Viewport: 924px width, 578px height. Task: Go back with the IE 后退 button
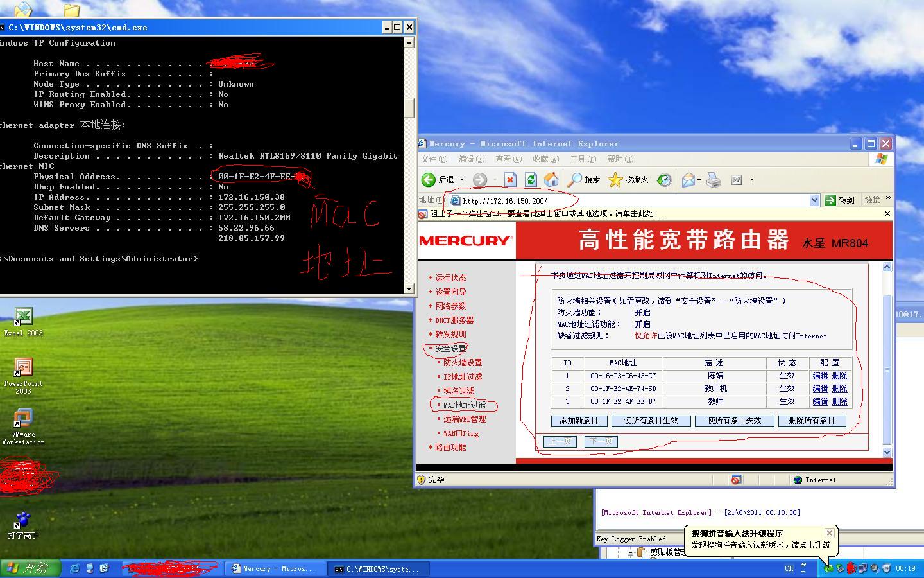[x=438, y=180]
